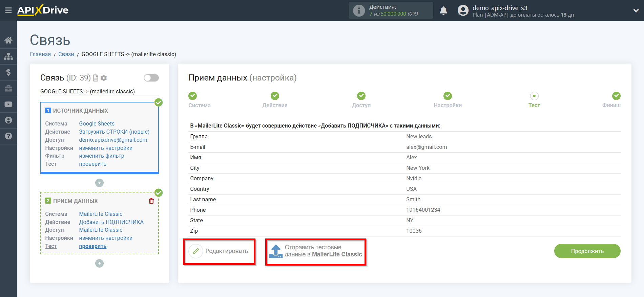Click the Alex name value
The image size is (644, 297).
click(x=412, y=157)
